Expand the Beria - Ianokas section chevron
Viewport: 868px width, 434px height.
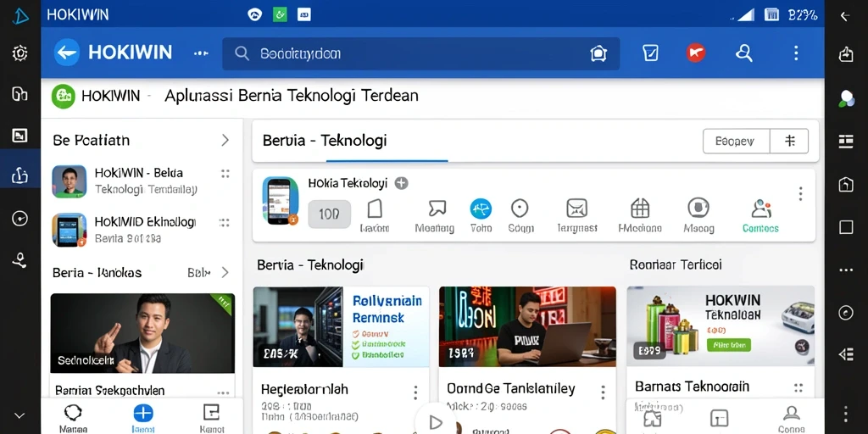(225, 272)
